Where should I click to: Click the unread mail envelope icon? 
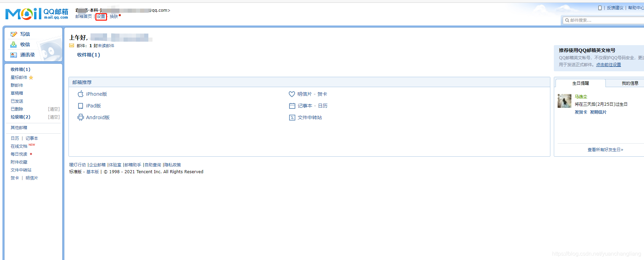coord(72,45)
